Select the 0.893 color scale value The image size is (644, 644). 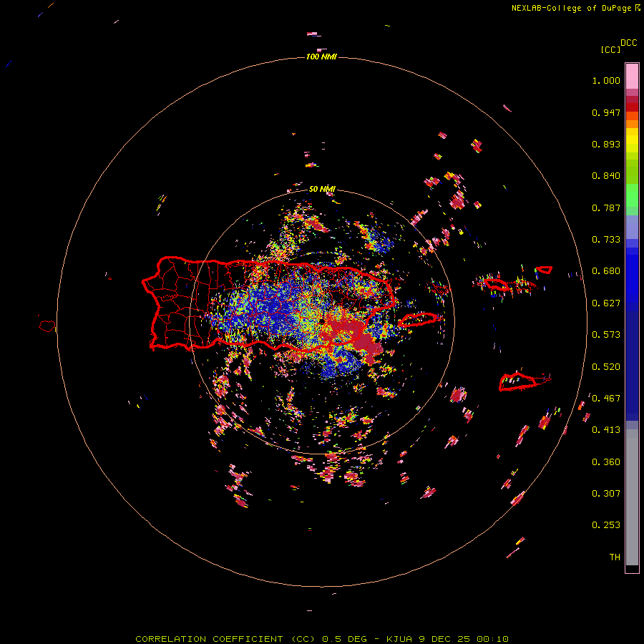click(x=606, y=144)
